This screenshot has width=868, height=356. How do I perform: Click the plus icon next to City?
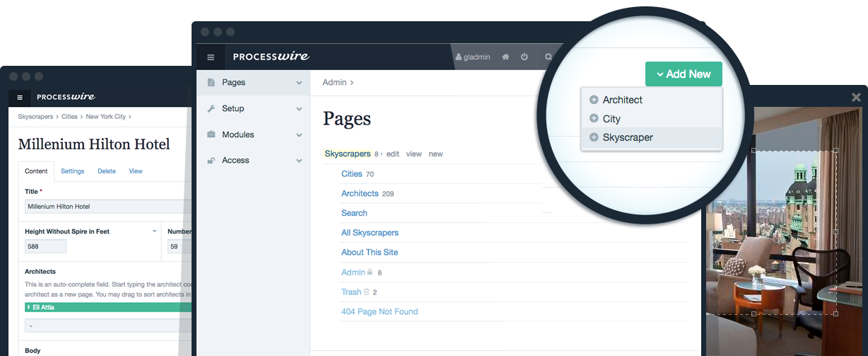(x=594, y=119)
